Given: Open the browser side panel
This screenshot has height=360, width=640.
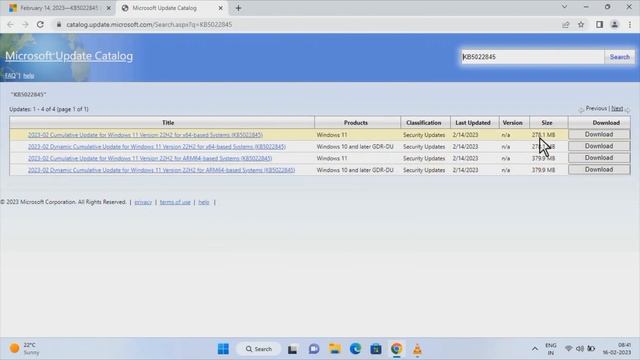Looking at the screenshot, I should click(599, 24).
